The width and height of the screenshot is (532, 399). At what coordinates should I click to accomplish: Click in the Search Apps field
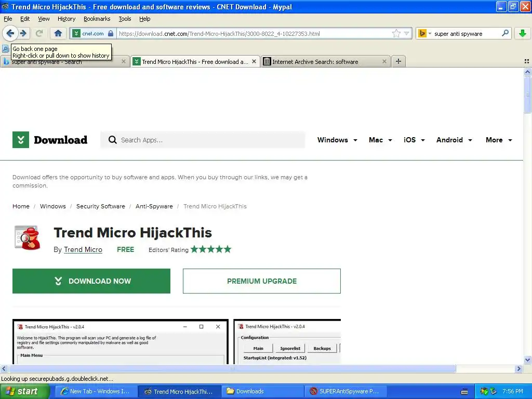pyautogui.click(x=203, y=140)
